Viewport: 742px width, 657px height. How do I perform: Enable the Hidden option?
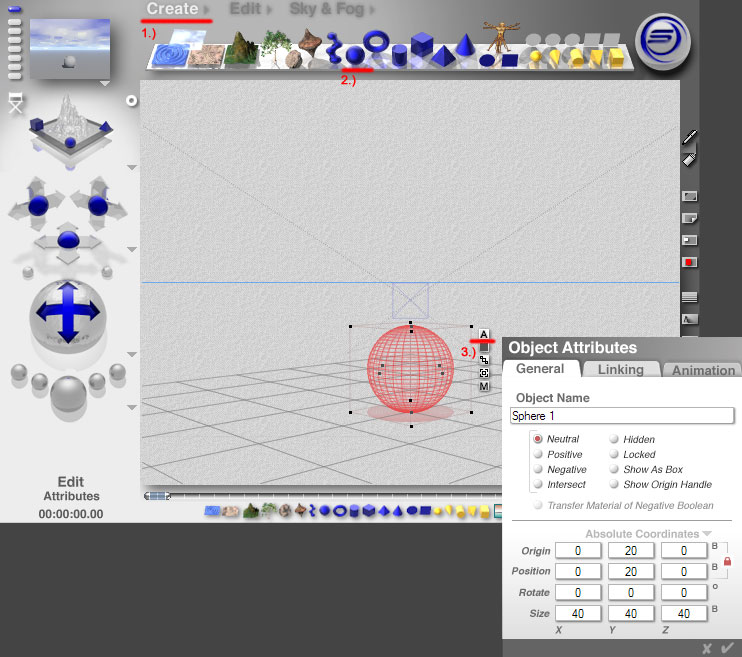point(614,439)
